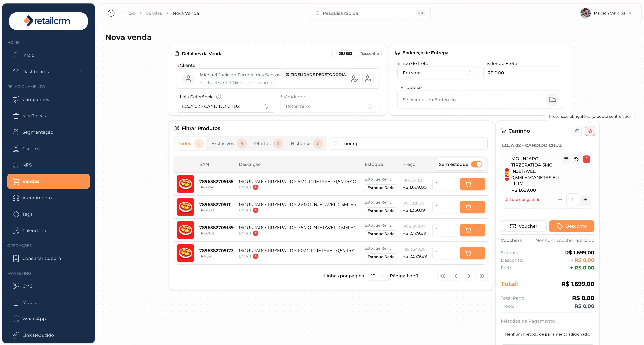The height and width of the screenshot is (345, 644).
Task: Click Estoque Rede for Mounjaro 2.5MG
Action: coord(381,211)
